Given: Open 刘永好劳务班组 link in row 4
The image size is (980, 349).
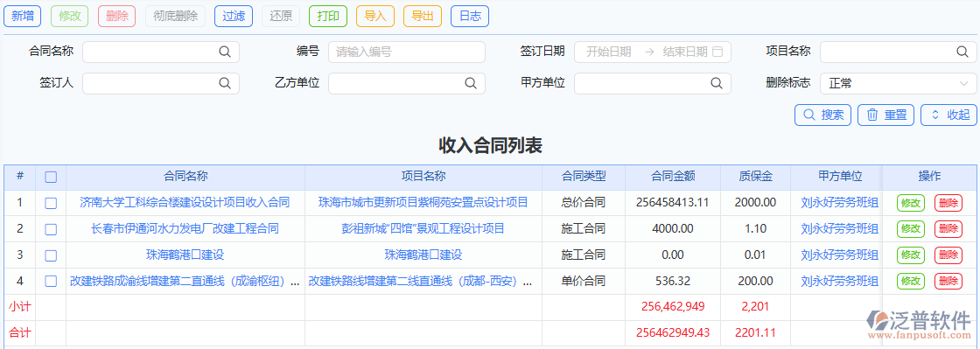Looking at the screenshot, I should click(840, 281).
